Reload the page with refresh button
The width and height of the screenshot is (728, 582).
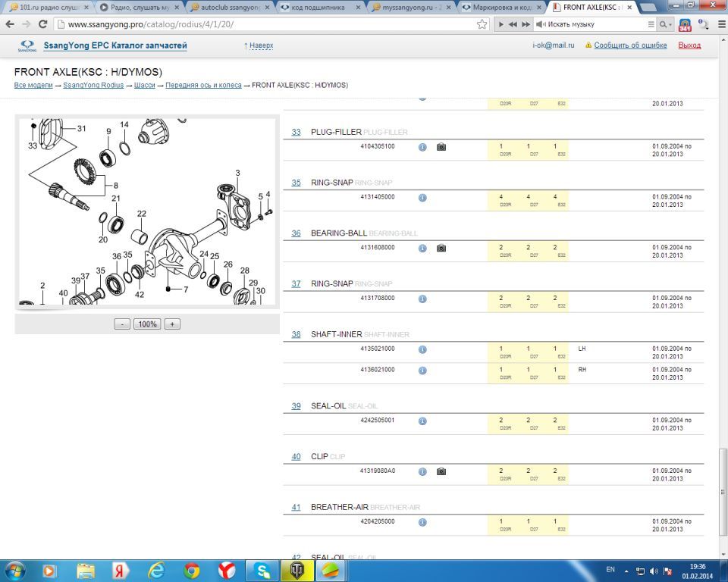42,24
